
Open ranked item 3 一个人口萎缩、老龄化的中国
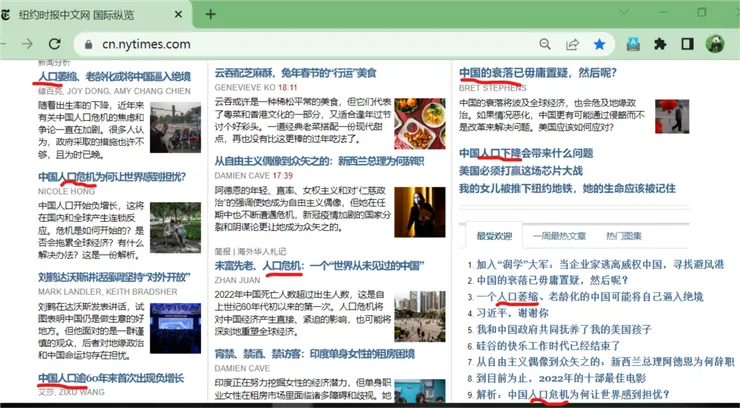point(590,297)
